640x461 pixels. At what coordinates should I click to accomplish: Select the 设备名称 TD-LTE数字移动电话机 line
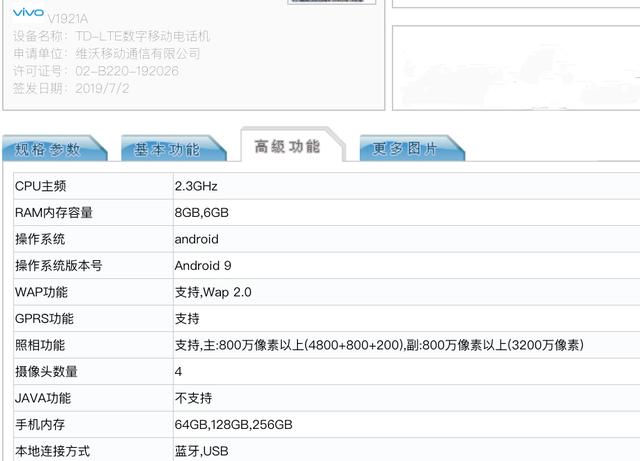pyautogui.click(x=111, y=36)
